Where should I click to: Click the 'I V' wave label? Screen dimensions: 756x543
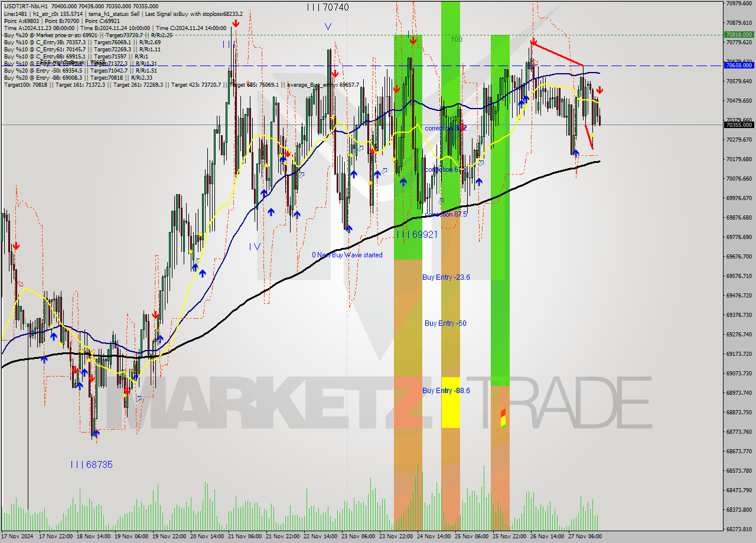coord(254,247)
